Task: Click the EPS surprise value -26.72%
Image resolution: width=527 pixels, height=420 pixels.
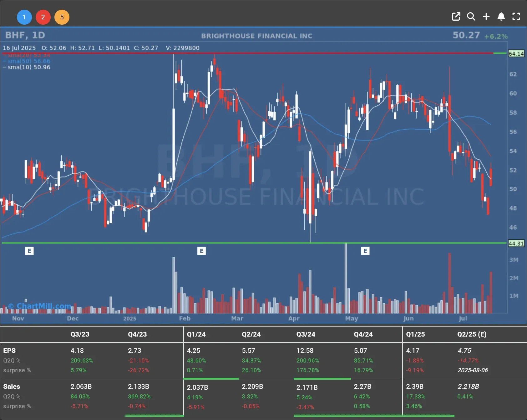Action: [x=138, y=370]
